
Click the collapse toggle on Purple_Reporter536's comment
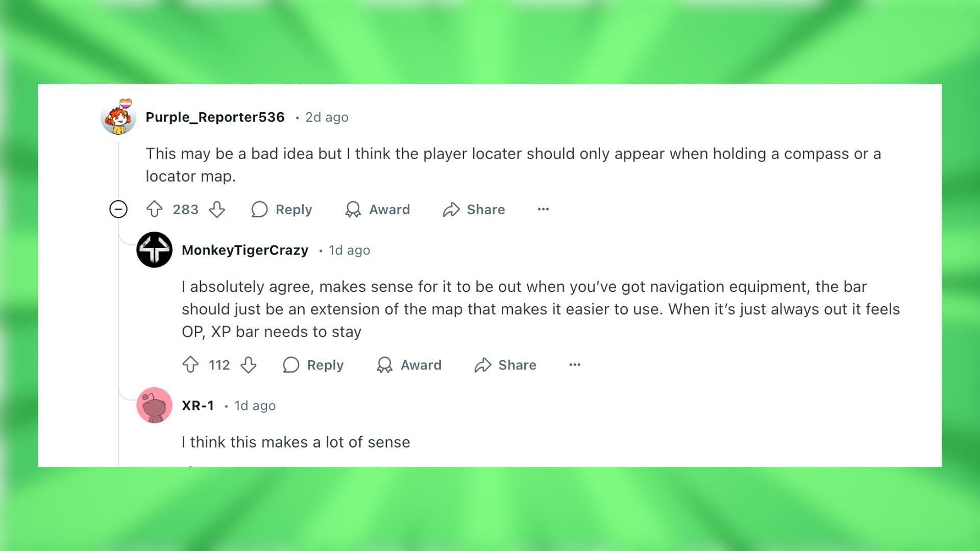tap(119, 209)
